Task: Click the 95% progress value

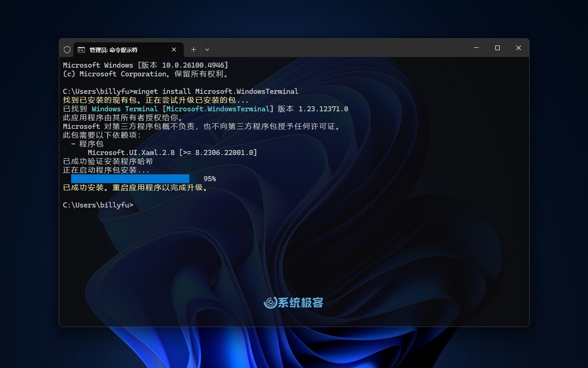Action: coord(209,178)
